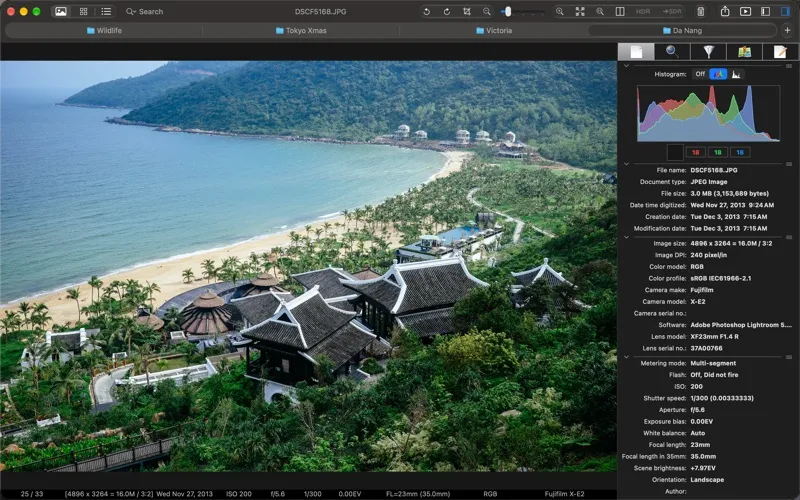800x500 pixels.
Task: Open the notes edit tab
Action: [x=780, y=52]
